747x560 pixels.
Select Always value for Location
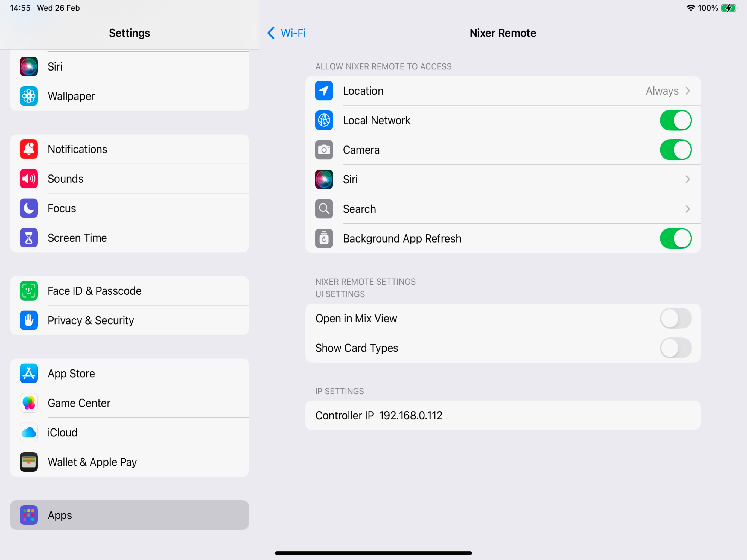[x=662, y=91]
